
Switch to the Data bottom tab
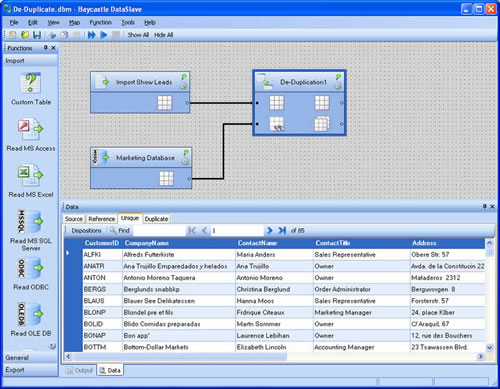(x=110, y=370)
